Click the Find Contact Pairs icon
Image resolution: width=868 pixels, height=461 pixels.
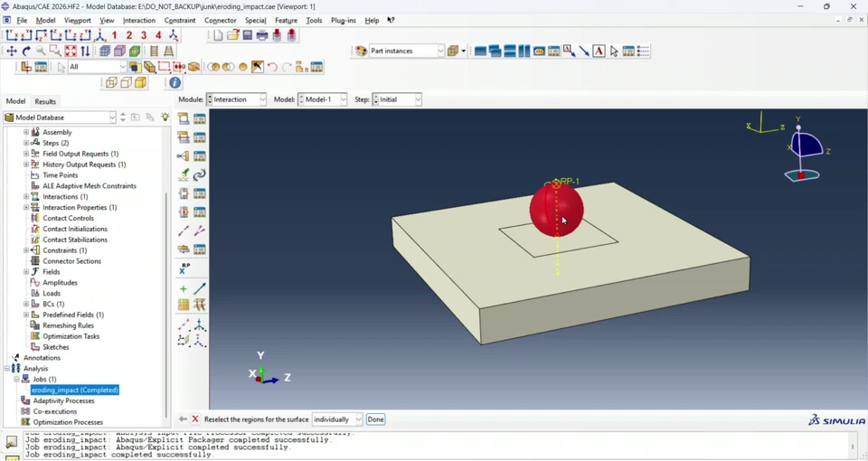pyautogui.click(x=184, y=174)
